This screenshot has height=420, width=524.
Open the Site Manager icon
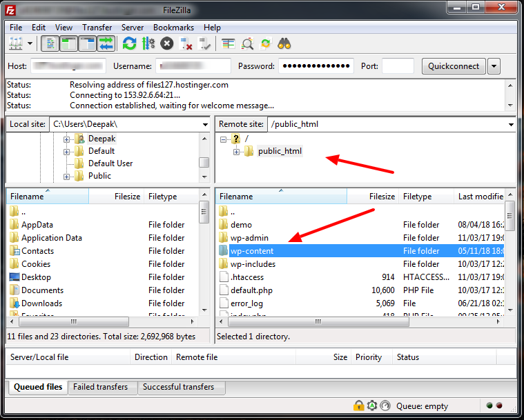pos(15,43)
